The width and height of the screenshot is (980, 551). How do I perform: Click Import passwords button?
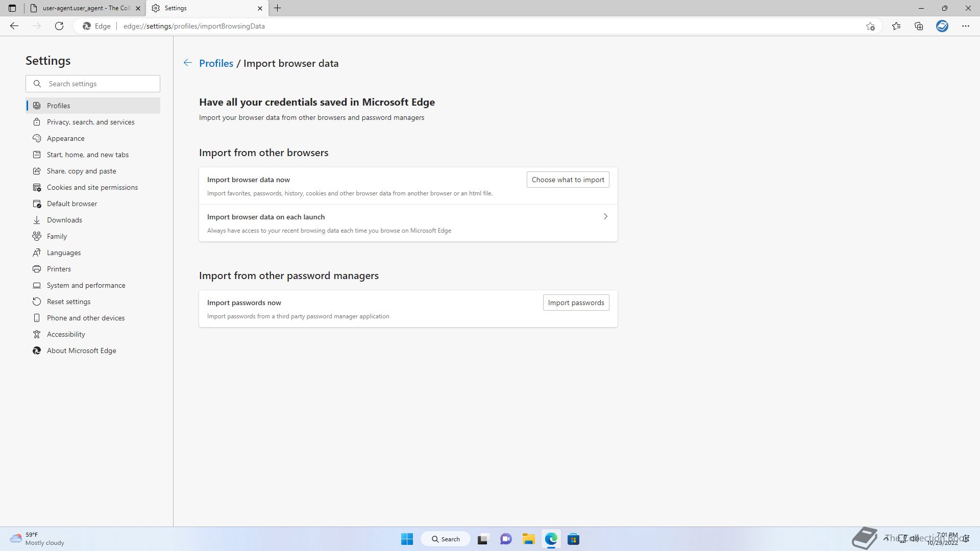tap(576, 303)
